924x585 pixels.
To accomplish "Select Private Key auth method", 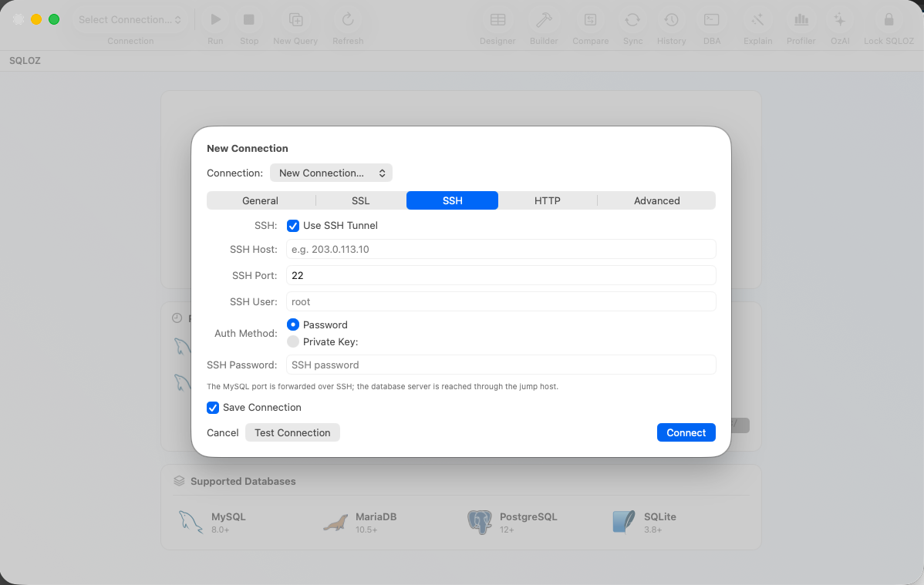I will tap(293, 341).
